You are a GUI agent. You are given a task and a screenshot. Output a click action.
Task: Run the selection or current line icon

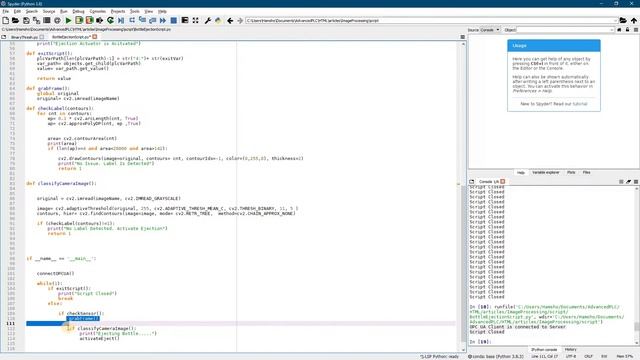100,20
